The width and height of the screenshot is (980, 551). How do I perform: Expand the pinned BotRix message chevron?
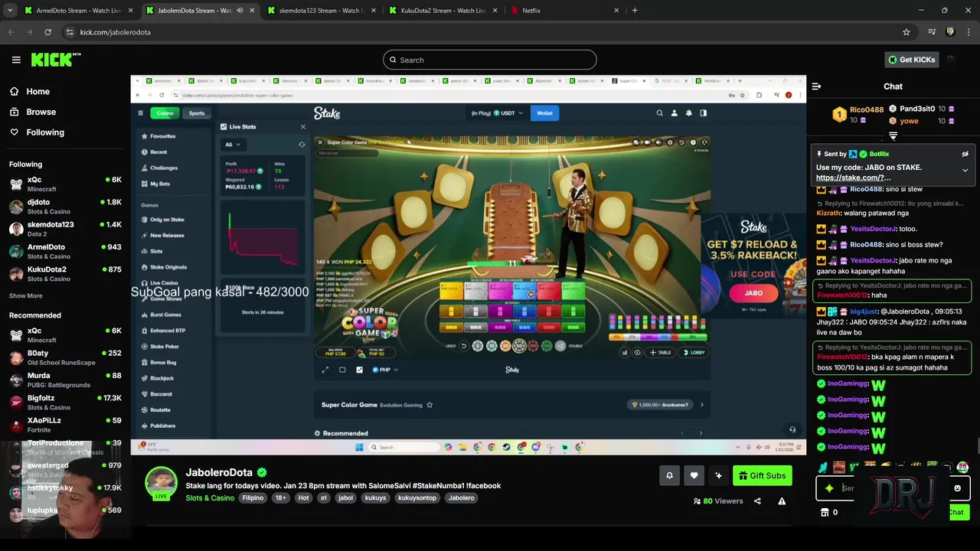(965, 170)
